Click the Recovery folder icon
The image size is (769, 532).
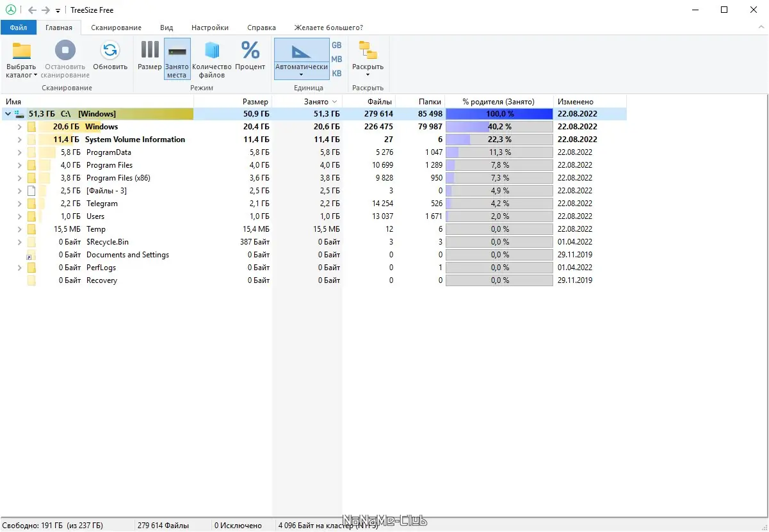tap(31, 280)
